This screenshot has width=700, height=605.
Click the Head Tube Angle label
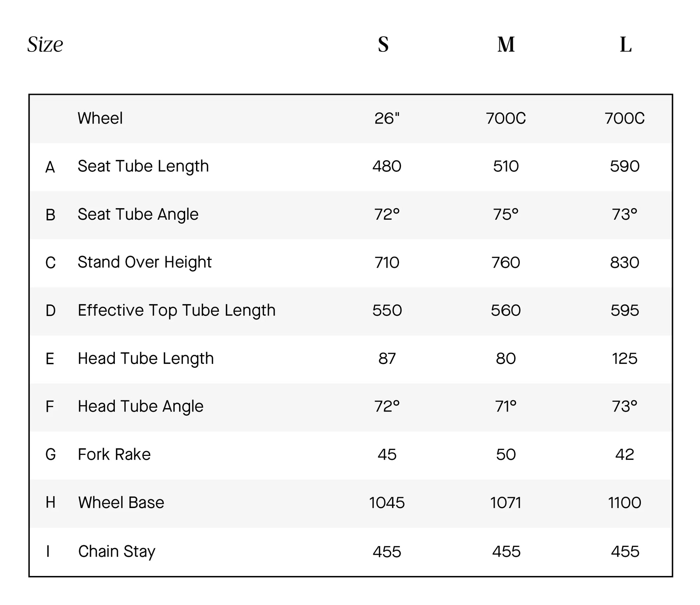pyautogui.click(x=140, y=407)
